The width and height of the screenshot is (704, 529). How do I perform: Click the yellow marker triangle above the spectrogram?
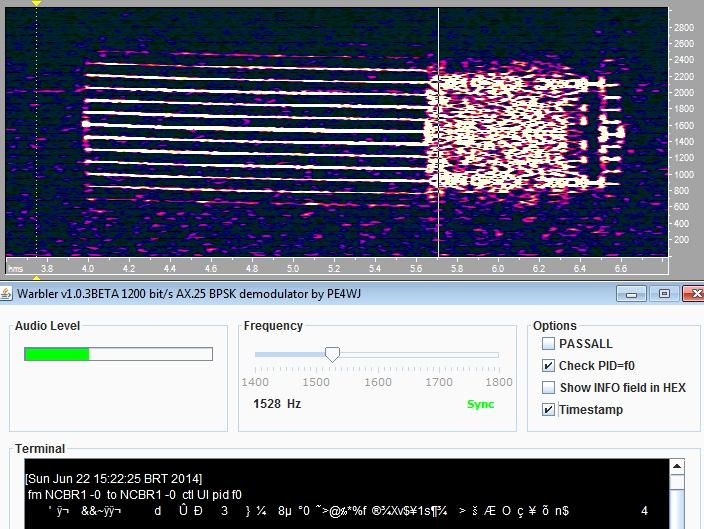(37, 4)
